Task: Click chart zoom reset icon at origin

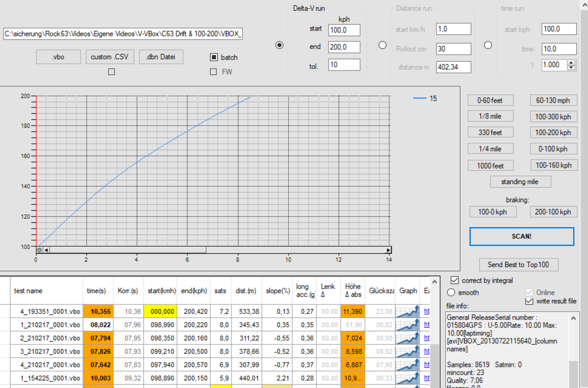Action: click(39, 250)
